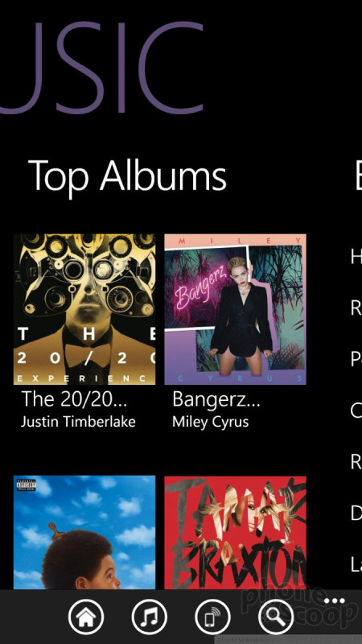This screenshot has height=644, width=362.
Task: Select the genre item starting with La
Action: [356, 564]
